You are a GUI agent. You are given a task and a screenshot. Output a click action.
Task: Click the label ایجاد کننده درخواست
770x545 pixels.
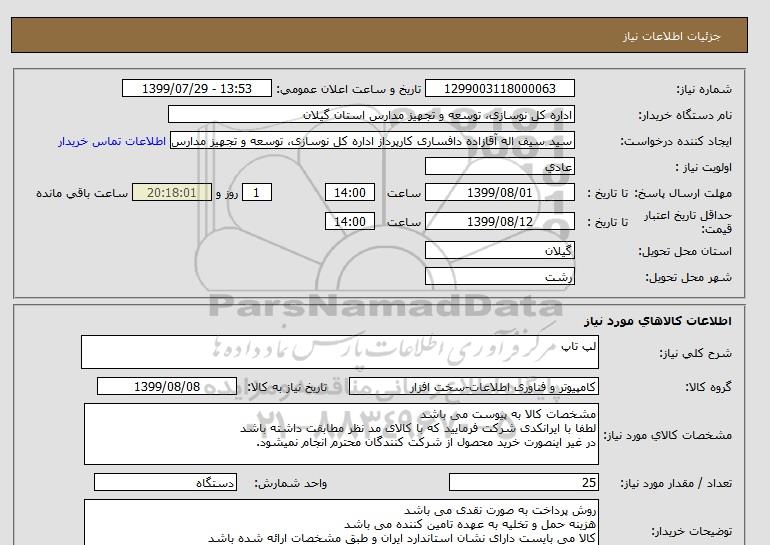point(676,142)
